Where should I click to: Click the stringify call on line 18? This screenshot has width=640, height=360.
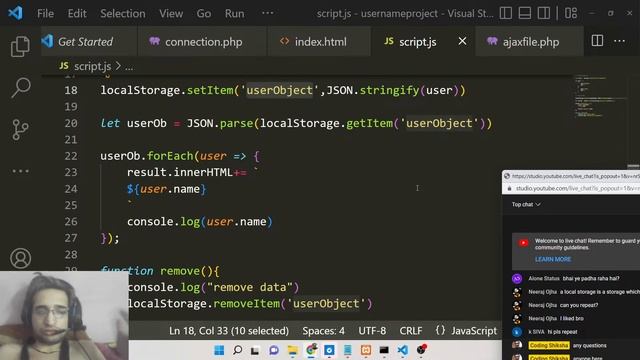click(389, 90)
